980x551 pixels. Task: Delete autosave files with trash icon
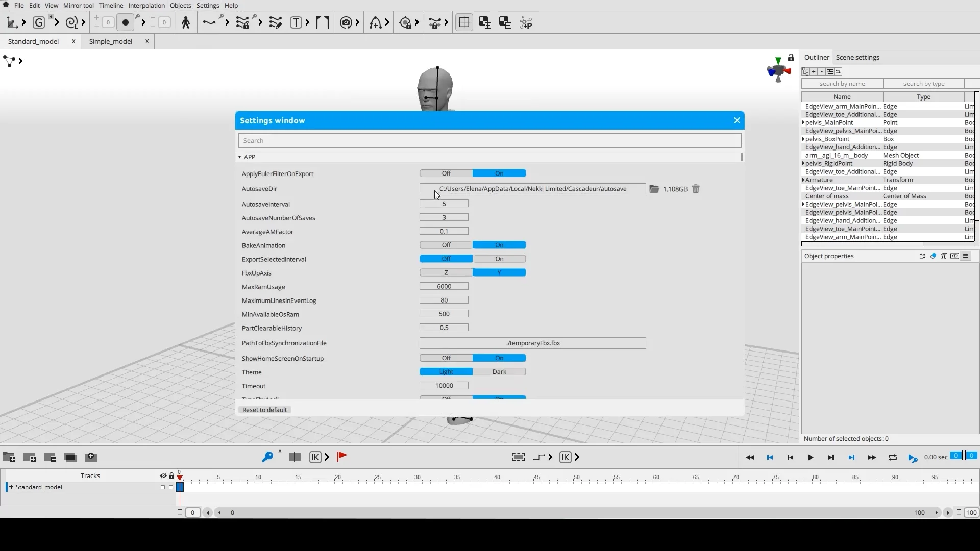point(696,189)
